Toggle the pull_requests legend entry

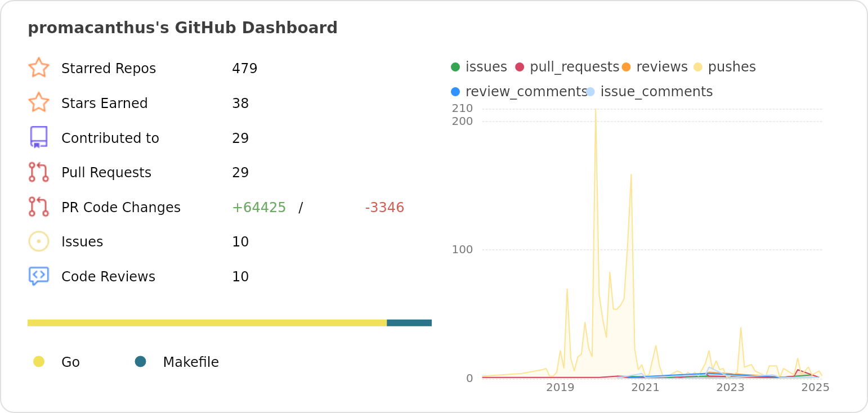pos(567,67)
